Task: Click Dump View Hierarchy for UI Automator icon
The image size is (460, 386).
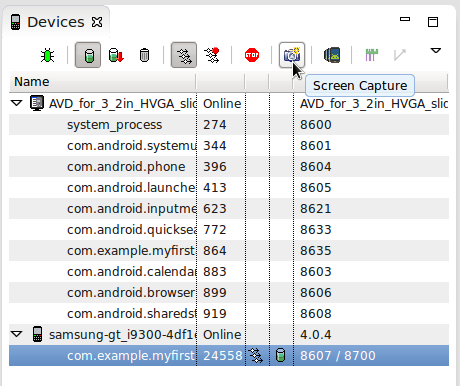Action: [x=332, y=55]
